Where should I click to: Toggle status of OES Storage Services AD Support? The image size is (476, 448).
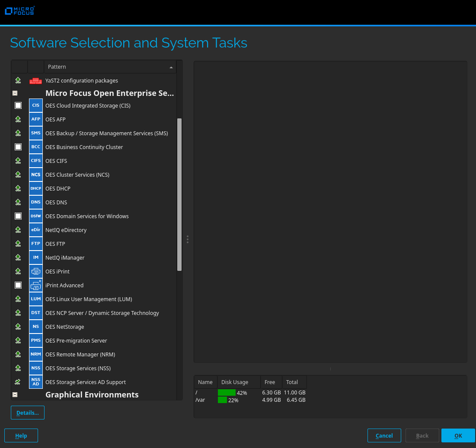[x=18, y=382]
